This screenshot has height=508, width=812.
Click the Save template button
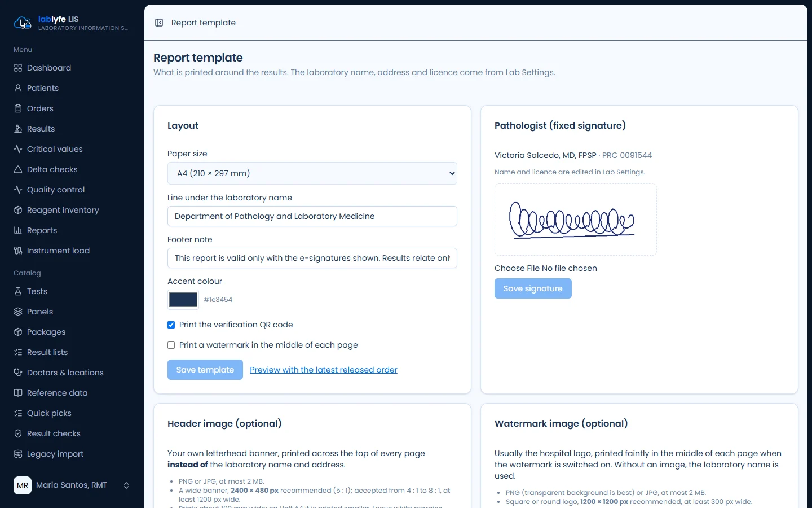(x=205, y=370)
